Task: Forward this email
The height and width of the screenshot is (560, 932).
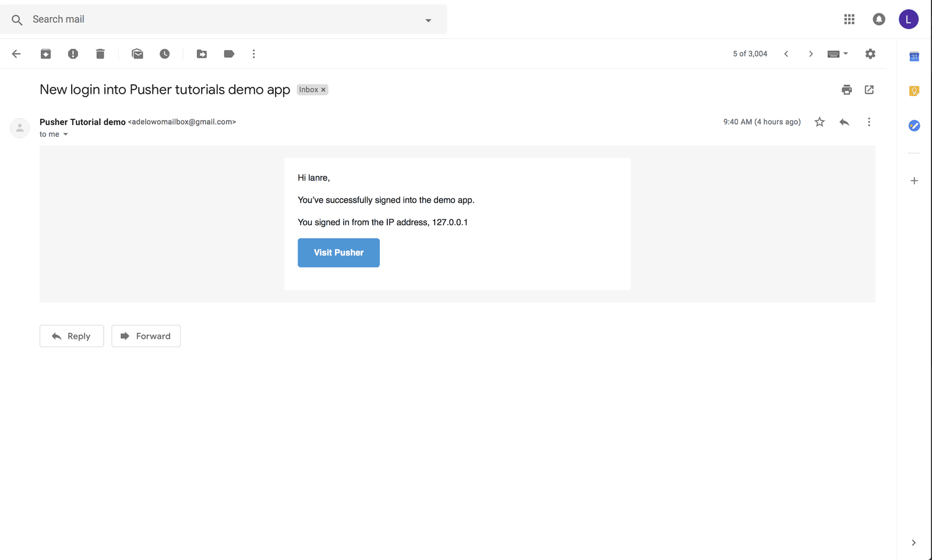Action: coord(146,336)
